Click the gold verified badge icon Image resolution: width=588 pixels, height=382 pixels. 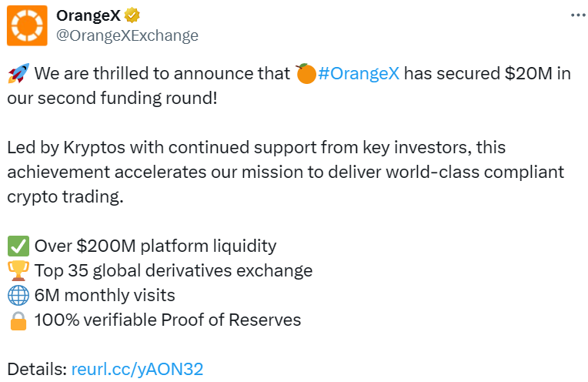(x=133, y=15)
